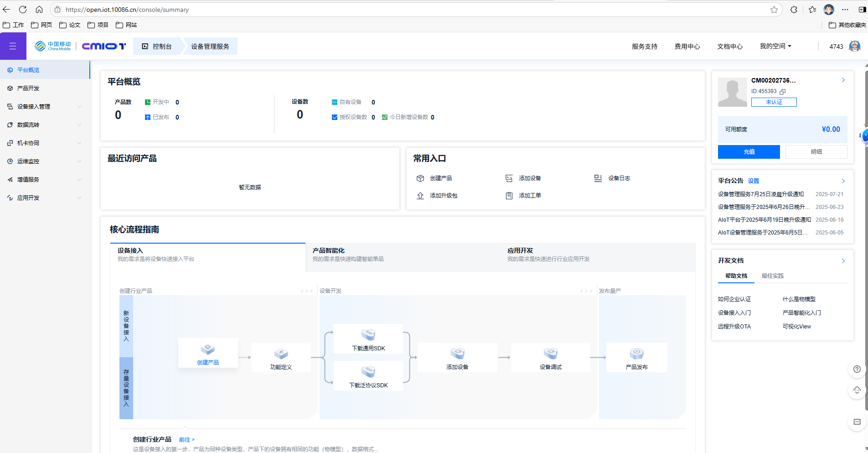The height and width of the screenshot is (453, 868).
Task: Click the help question-mark floating icon
Action: (857, 369)
